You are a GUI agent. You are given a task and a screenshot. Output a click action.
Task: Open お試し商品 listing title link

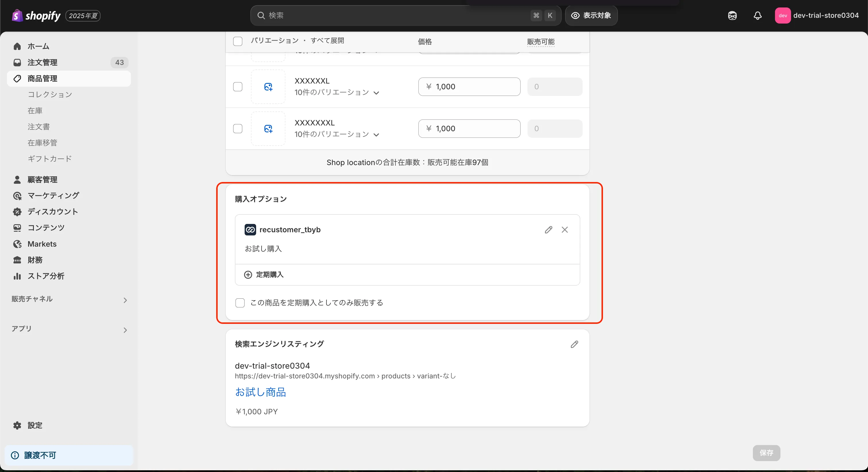[260, 392]
